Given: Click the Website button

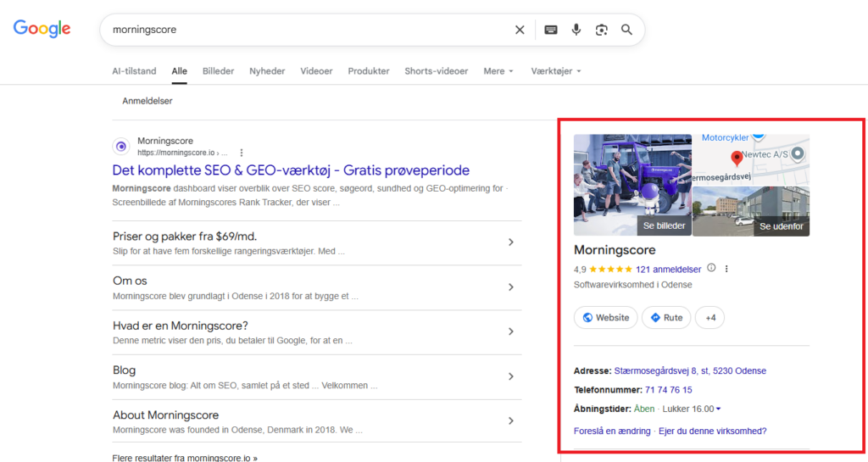Looking at the screenshot, I should [x=605, y=318].
